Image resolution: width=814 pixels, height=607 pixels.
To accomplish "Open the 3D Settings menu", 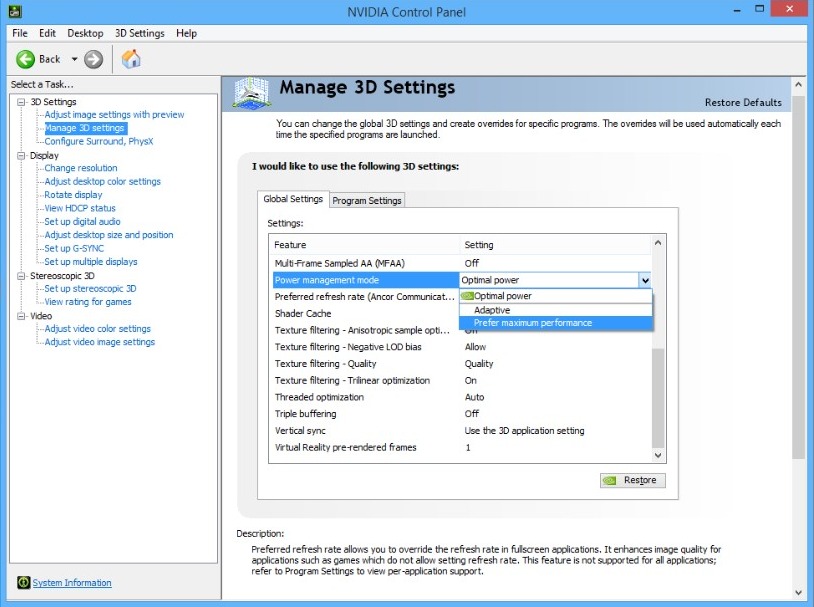I will pos(139,33).
